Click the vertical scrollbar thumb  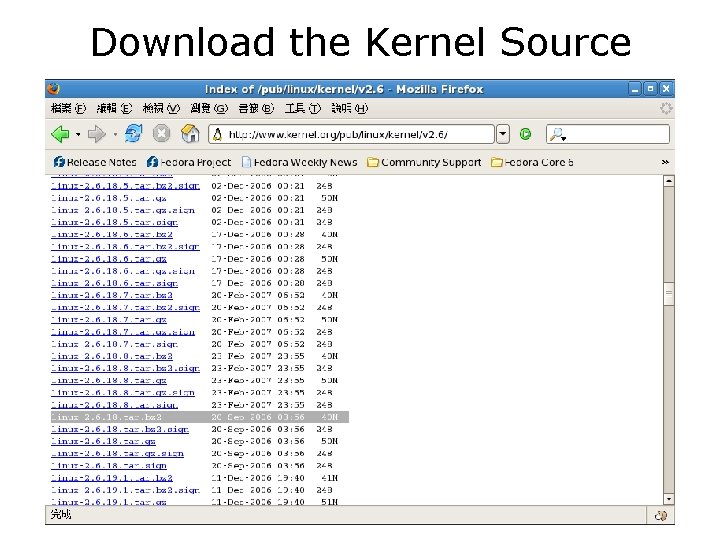point(669,294)
